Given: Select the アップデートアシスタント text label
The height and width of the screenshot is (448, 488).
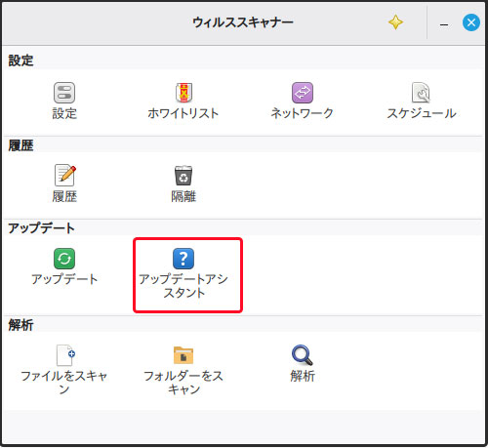Looking at the screenshot, I should [183, 286].
